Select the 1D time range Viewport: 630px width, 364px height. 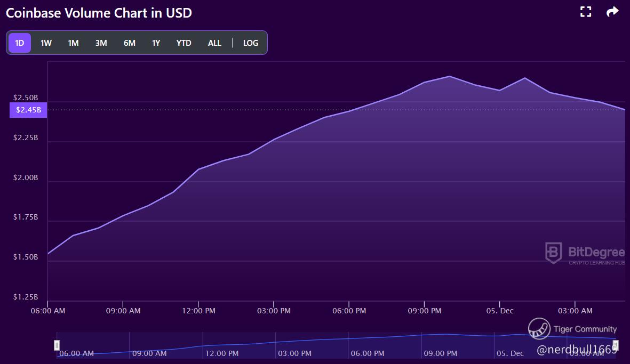coord(20,43)
